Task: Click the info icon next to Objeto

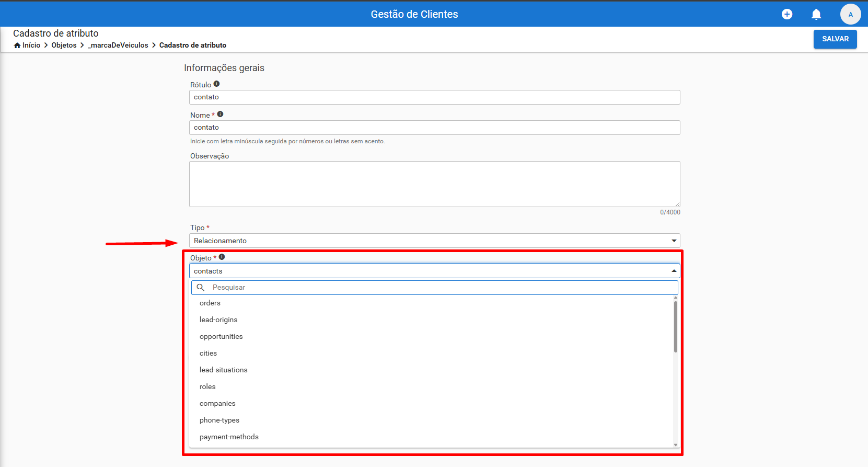Action: (x=222, y=257)
